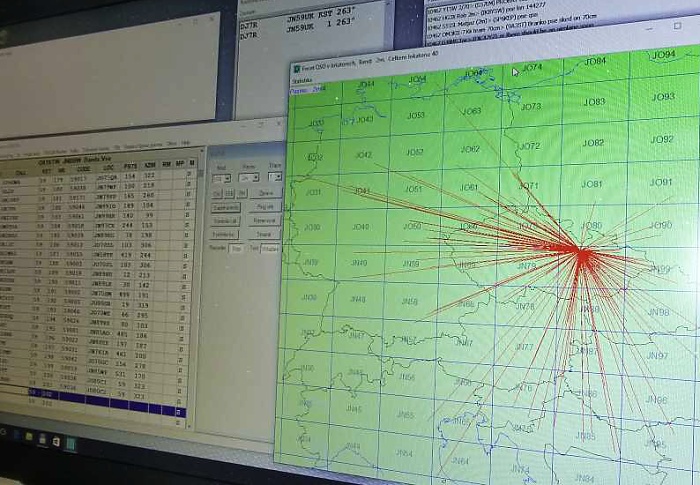Open the yellow File Explorer taskbar icon
This screenshot has height=485, width=700.
tap(29, 436)
